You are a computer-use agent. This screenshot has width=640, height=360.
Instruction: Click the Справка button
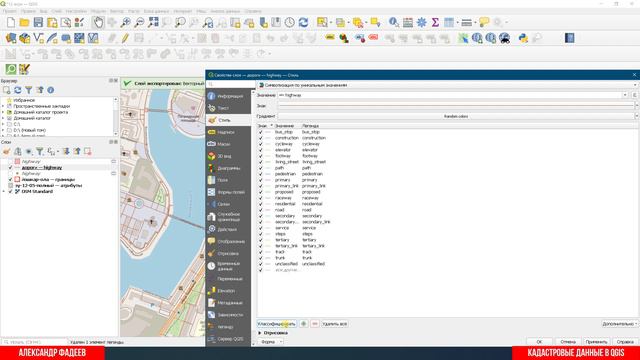click(625, 342)
